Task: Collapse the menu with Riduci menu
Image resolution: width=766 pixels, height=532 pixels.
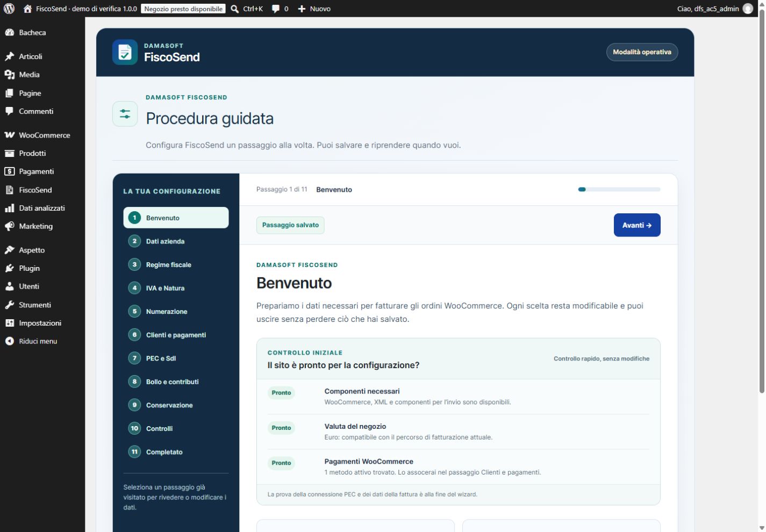Action: click(42, 341)
